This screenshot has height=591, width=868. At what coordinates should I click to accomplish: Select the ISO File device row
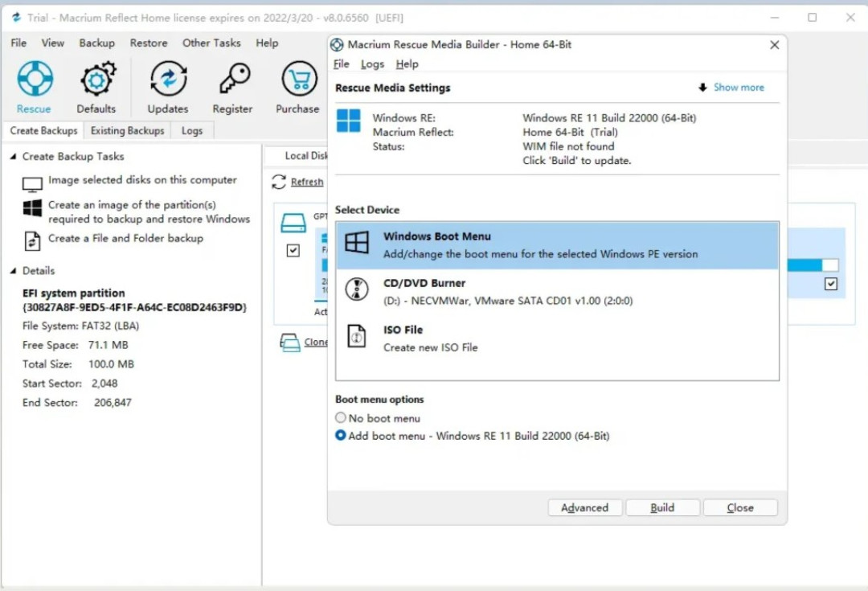(557, 339)
